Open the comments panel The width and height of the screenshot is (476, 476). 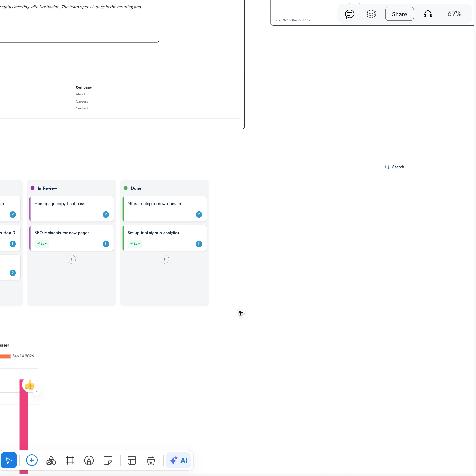[350, 14]
